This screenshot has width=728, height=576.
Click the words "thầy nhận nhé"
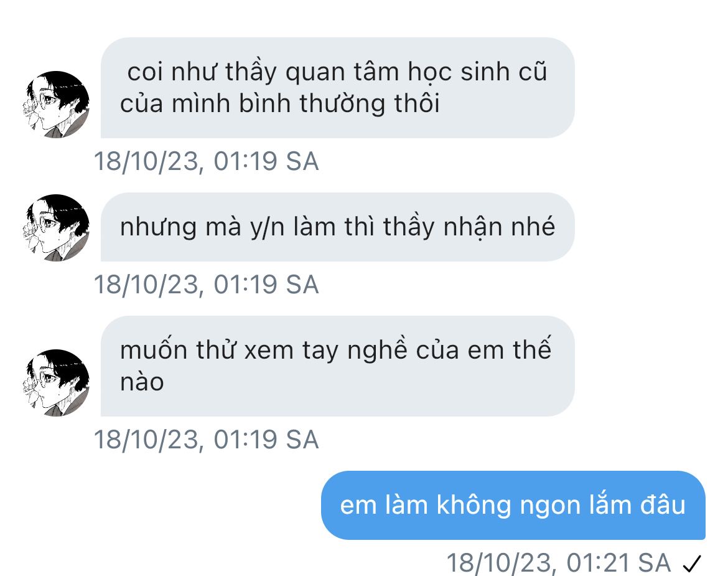(x=469, y=227)
